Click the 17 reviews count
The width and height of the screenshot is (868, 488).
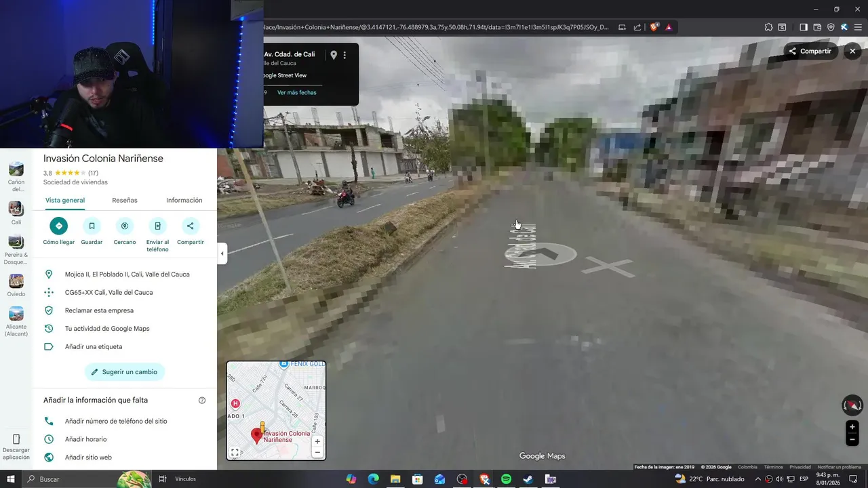[93, 173]
